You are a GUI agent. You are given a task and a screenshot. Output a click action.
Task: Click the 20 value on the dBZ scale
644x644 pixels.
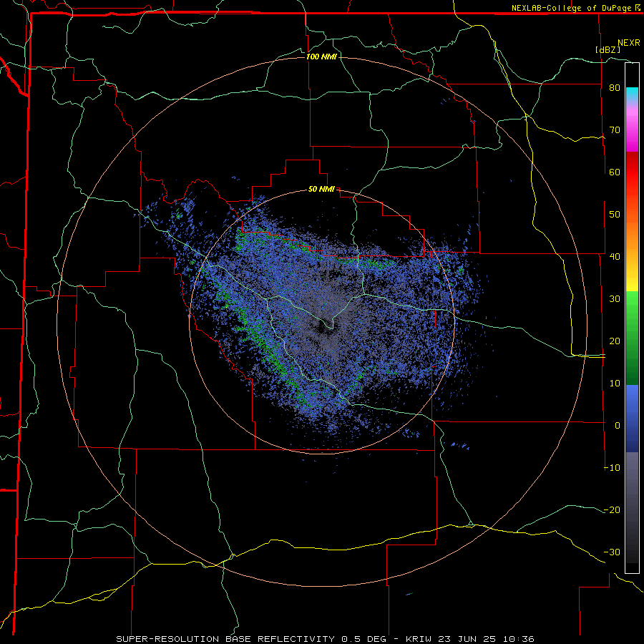(615, 341)
